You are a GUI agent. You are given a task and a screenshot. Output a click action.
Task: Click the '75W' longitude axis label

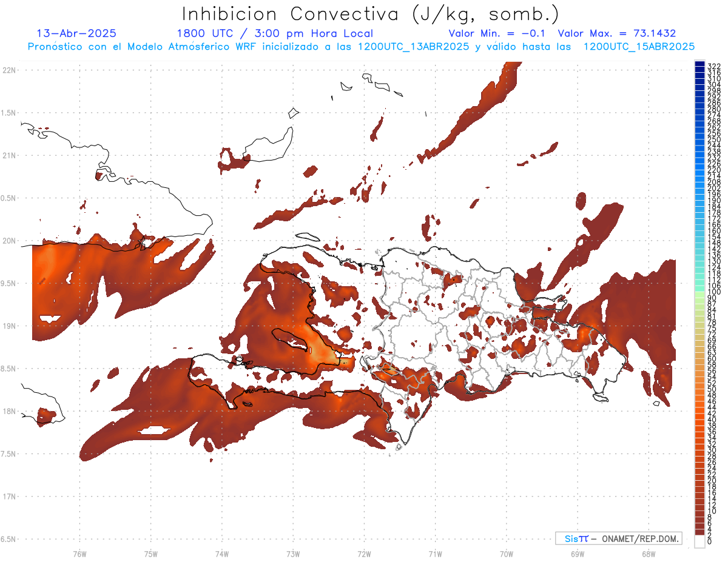click(151, 554)
